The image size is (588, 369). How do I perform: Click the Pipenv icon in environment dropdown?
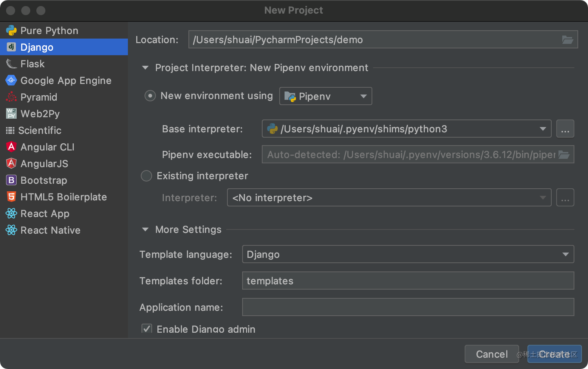coord(290,96)
